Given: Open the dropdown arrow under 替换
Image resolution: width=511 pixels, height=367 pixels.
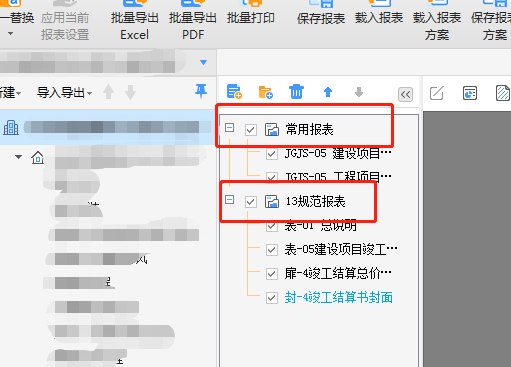Looking at the screenshot, I should click(x=11, y=34).
